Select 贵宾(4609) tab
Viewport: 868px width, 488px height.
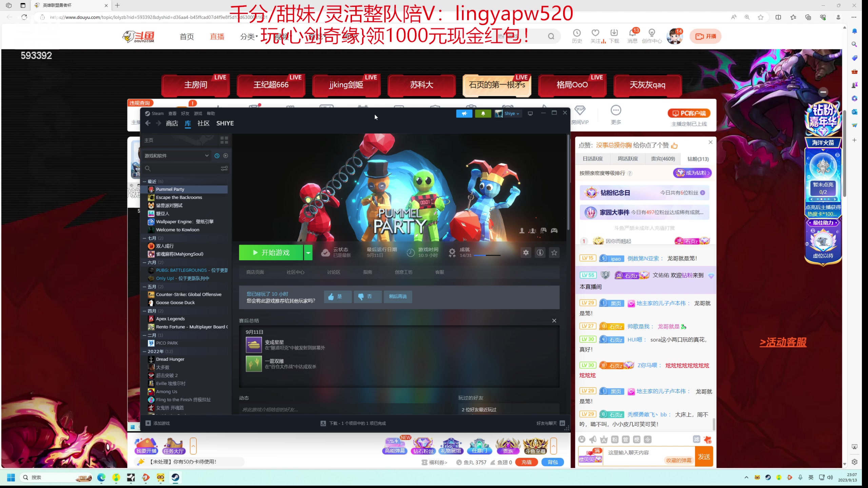(663, 159)
